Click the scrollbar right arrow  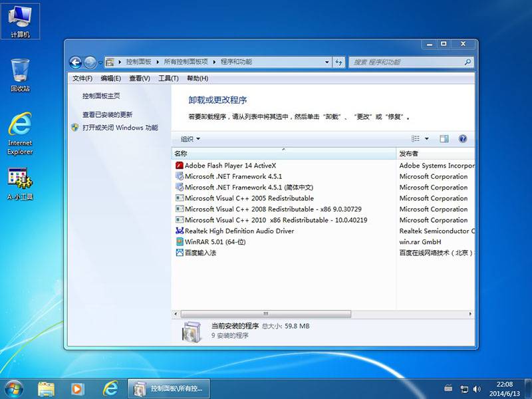[x=470, y=314]
